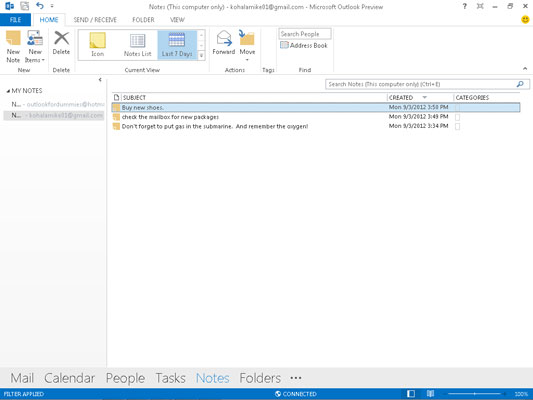The height and width of the screenshot is (400, 533).
Task: Select the Last 7 Days view
Action: (x=177, y=45)
